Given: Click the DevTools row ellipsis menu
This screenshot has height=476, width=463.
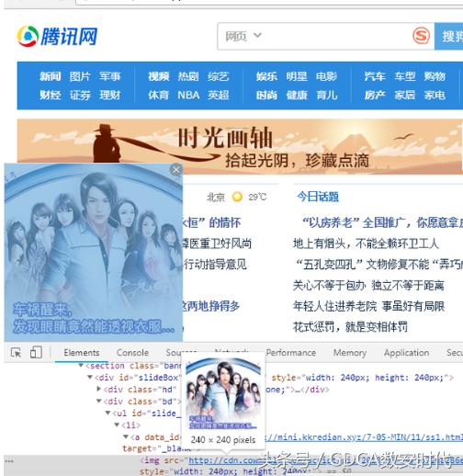Looking at the screenshot, I should coord(9,461).
